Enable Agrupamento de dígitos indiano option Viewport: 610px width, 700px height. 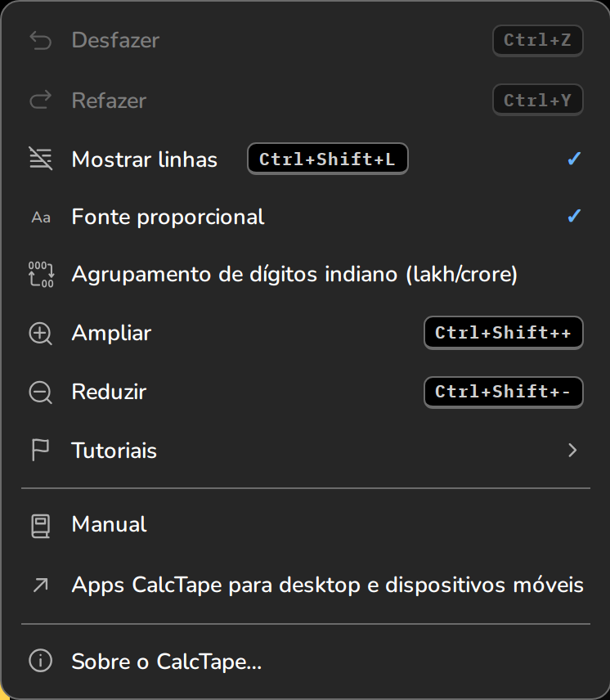coord(306,274)
